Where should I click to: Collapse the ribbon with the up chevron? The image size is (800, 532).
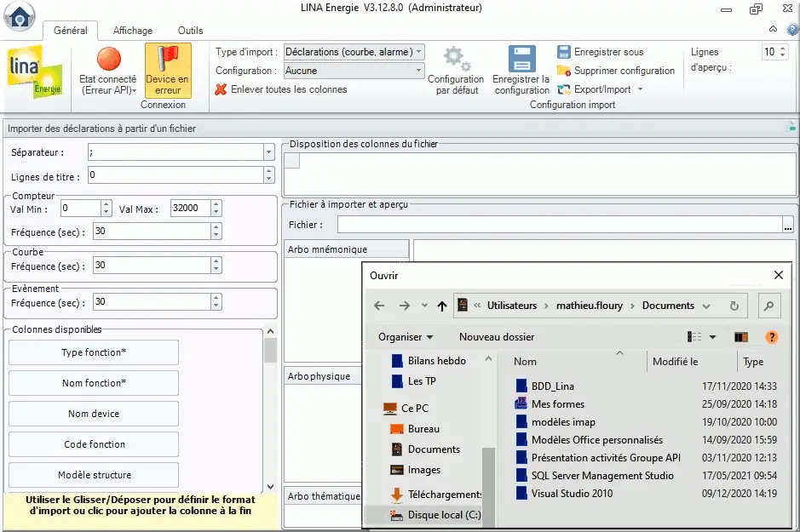774,29
